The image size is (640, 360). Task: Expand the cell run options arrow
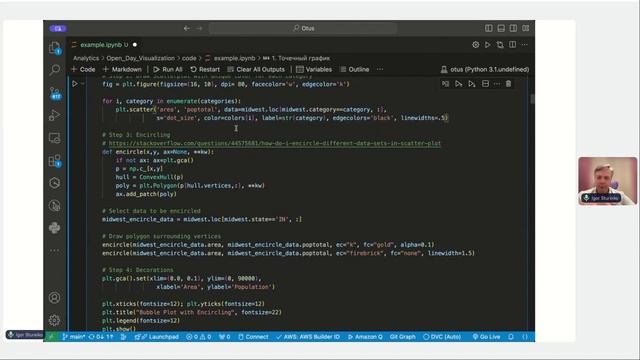(82, 84)
